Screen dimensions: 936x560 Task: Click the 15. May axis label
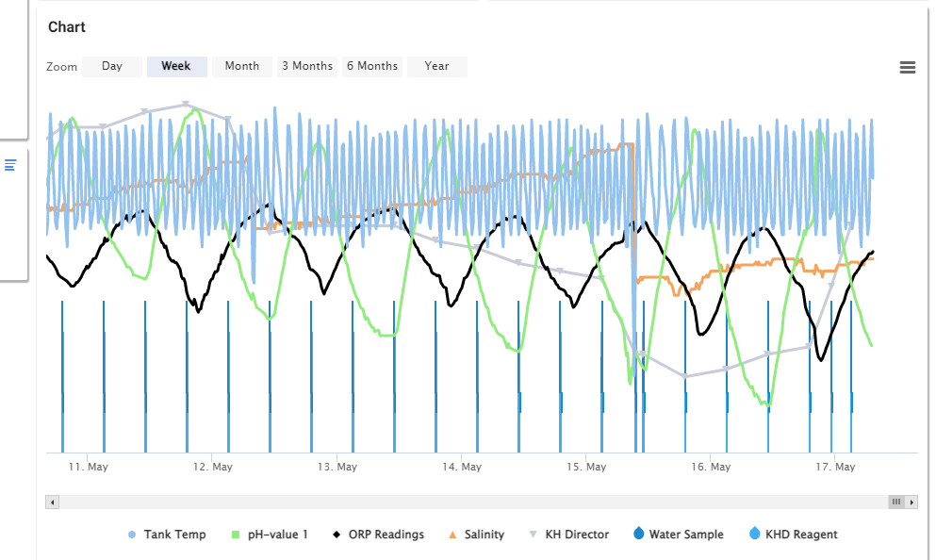586,467
